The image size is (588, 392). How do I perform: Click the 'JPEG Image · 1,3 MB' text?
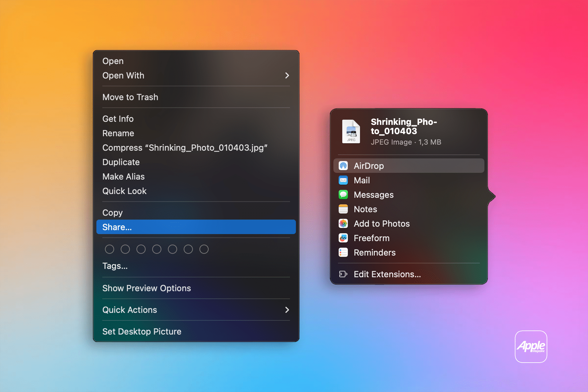tap(406, 142)
